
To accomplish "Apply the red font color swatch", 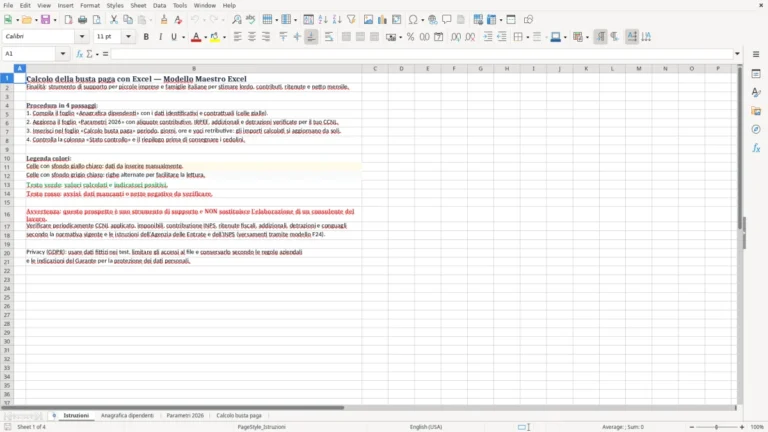I will pos(196,37).
